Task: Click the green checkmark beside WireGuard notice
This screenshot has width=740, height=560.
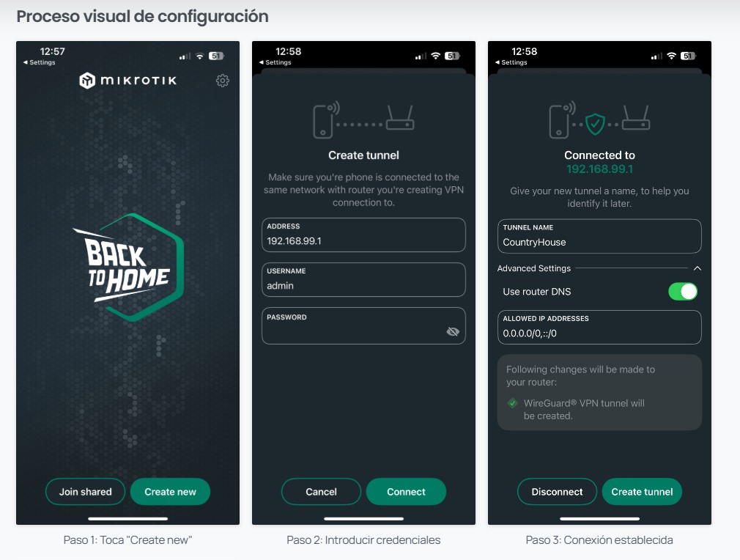Action: [x=513, y=403]
